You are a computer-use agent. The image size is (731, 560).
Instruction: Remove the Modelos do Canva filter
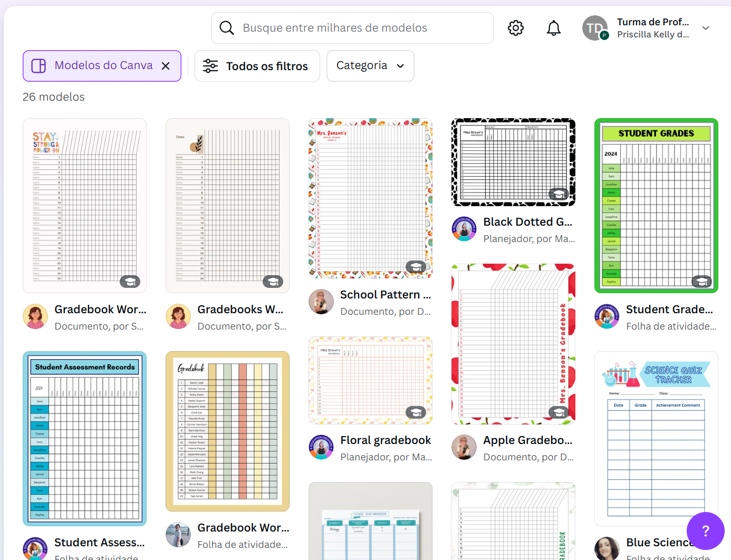[166, 66]
